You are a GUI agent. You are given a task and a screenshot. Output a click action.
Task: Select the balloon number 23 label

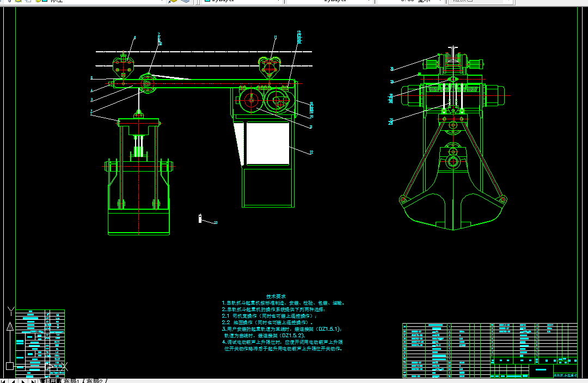[x=216, y=222]
